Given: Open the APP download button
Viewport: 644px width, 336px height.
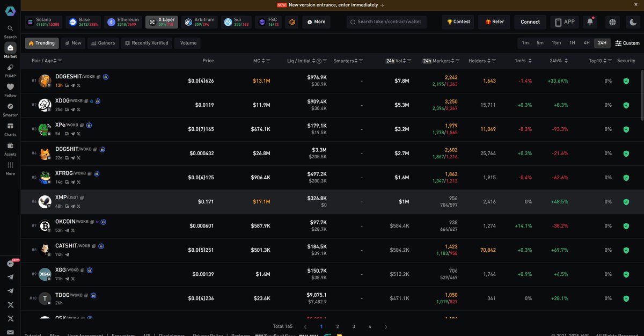Looking at the screenshot, I should (x=565, y=22).
